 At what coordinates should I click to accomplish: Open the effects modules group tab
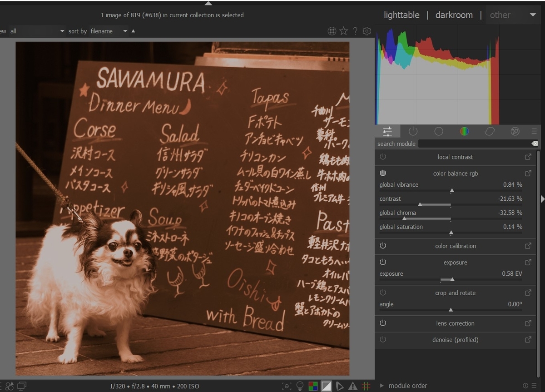pyautogui.click(x=515, y=131)
